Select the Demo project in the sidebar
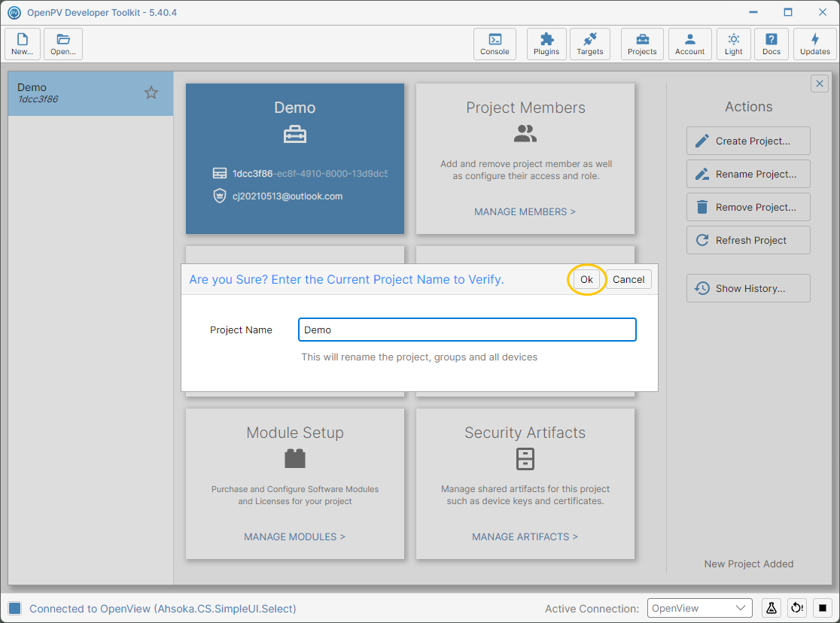The height and width of the screenshot is (623, 840). click(x=90, y=93)
